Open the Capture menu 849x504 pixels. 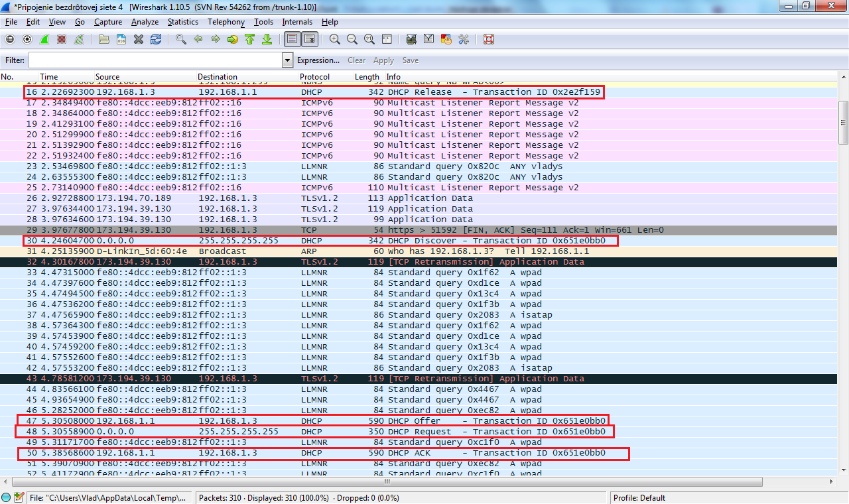click(108, 22)
